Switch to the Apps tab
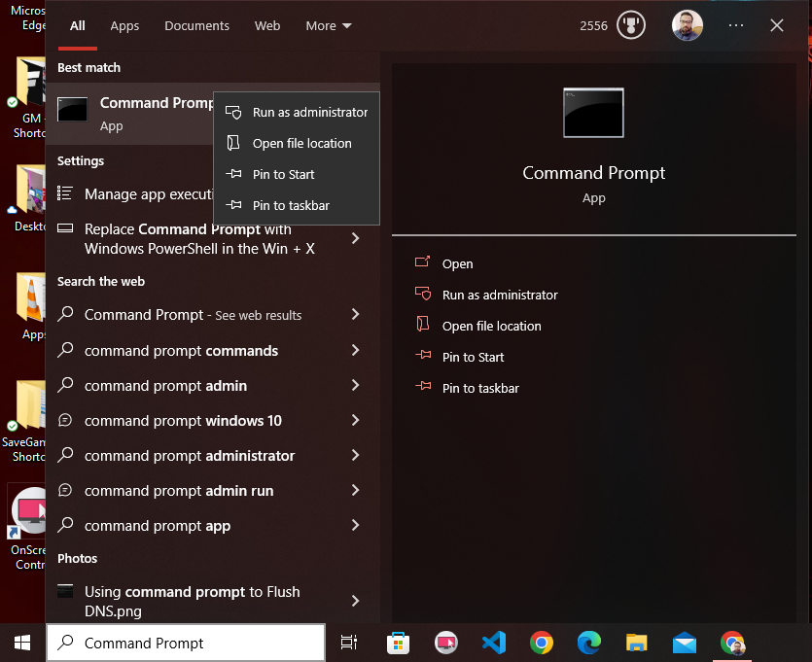Viewport: 812px width, 662px height. click(x=124, y=26)
